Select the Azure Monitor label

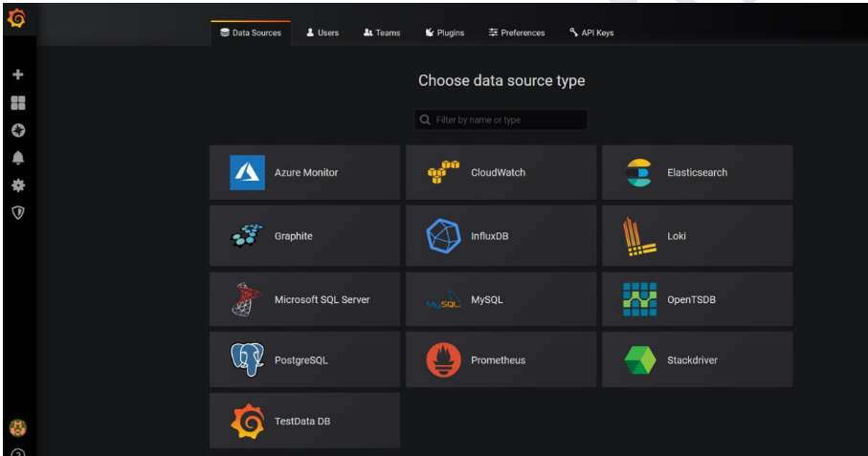tap(306, 172)
